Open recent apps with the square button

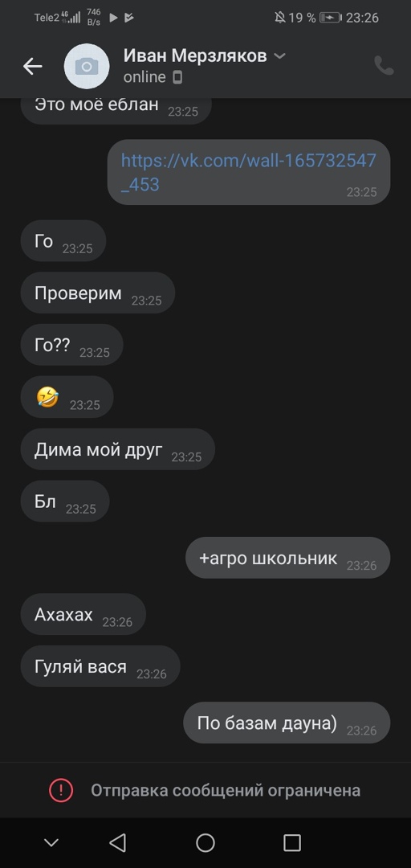[292, 842]
